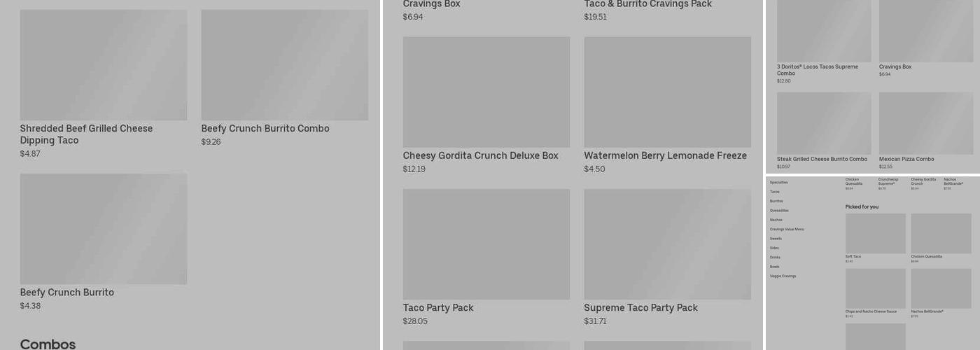
Task: Click the Bowls sidebar category
Action: pyautogui.click(x=774, y=267)
